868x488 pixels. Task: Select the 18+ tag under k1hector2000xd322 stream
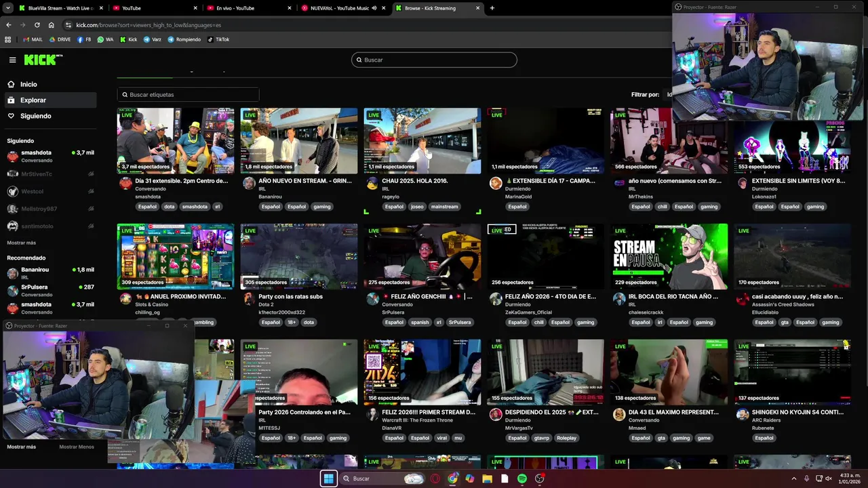tap(292, 323)
